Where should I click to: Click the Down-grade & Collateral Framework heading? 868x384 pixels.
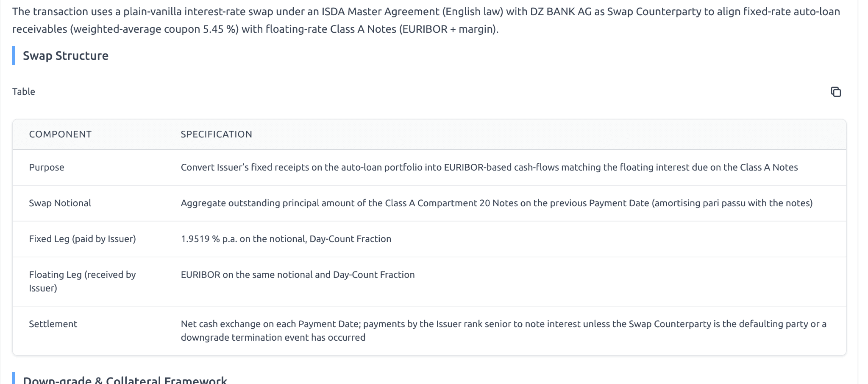(125, 380)
